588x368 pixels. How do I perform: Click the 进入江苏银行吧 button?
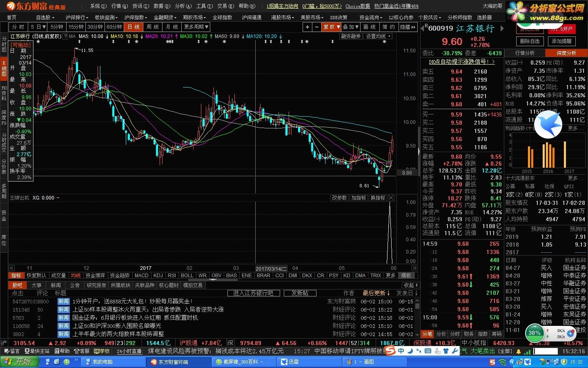coord(253,293)
